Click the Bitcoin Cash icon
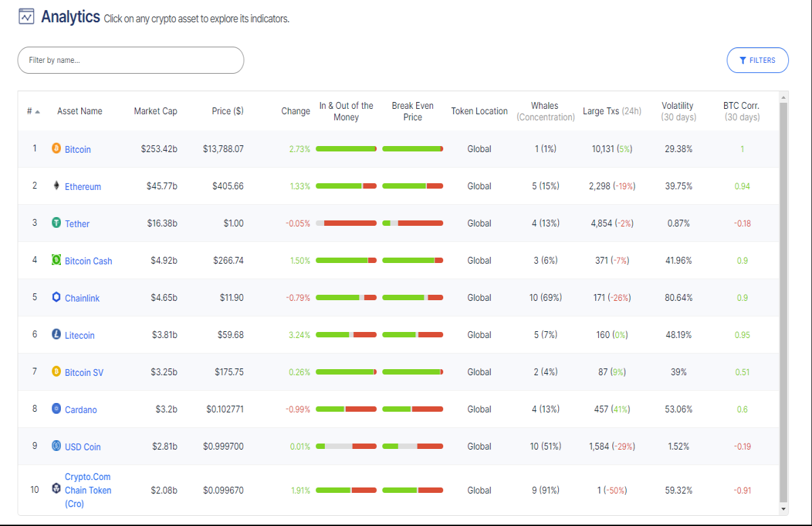 [56, 260]
